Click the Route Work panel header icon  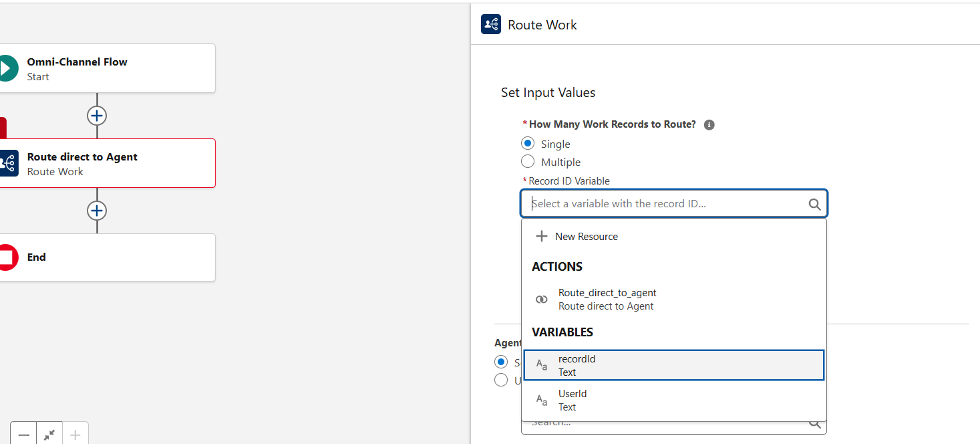tap(491, 25)
